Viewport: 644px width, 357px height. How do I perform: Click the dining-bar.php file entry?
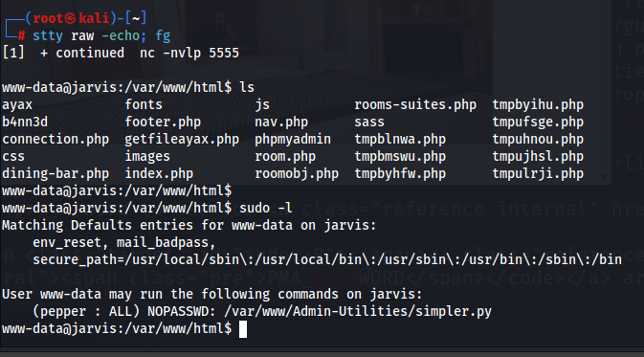56,174
